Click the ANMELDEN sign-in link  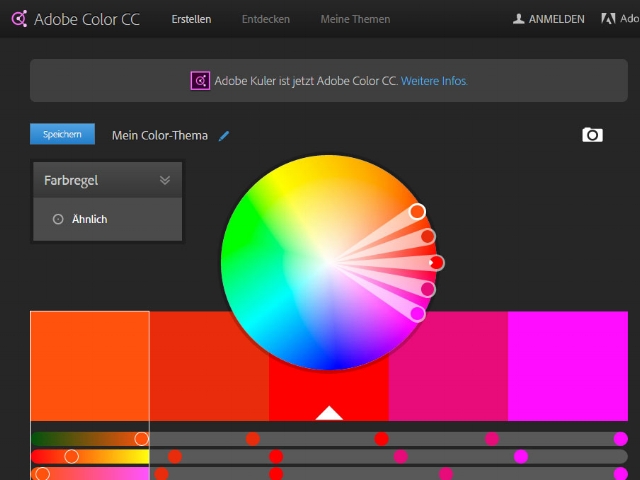[556, 19]
